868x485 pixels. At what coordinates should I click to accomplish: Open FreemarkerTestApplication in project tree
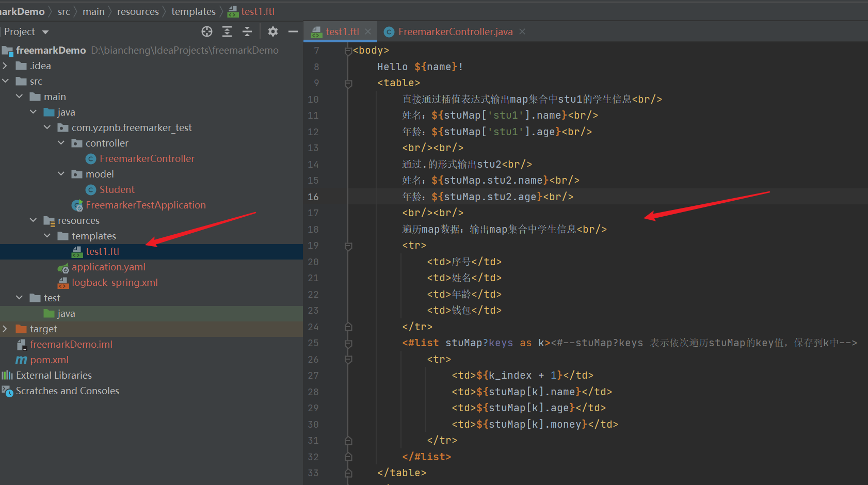click(146, 205)
